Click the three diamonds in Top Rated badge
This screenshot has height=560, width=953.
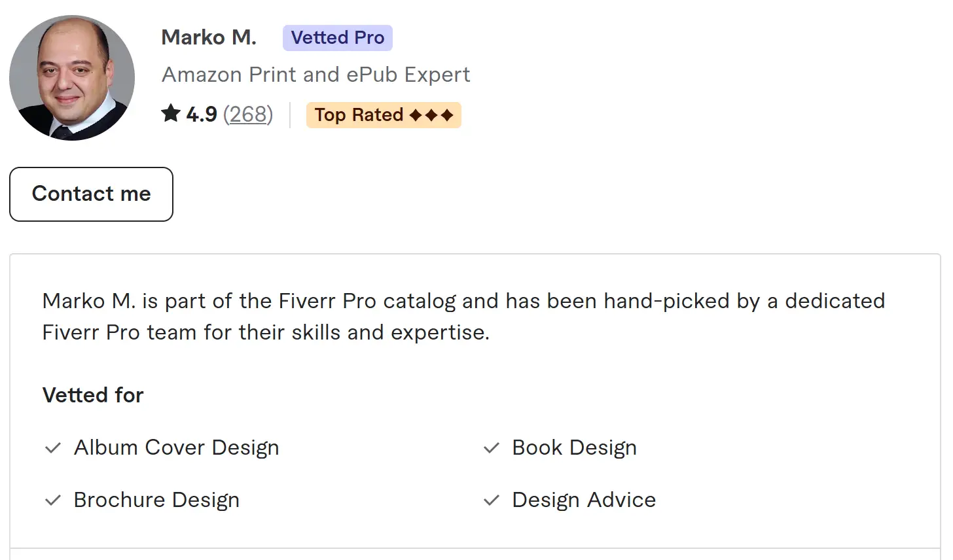[431, 115]
